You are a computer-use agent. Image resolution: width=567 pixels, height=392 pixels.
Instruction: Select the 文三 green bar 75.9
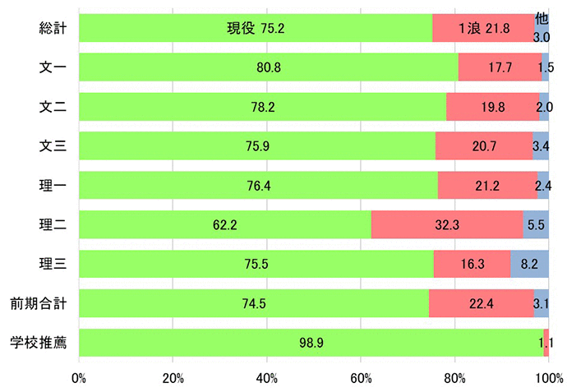[x=257, y=145]
